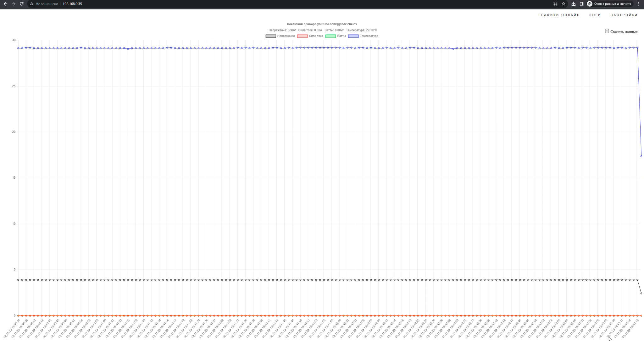Screen dimensions: 644x341
Task: Go back with the browser back arrow
Action: point(5,4)
